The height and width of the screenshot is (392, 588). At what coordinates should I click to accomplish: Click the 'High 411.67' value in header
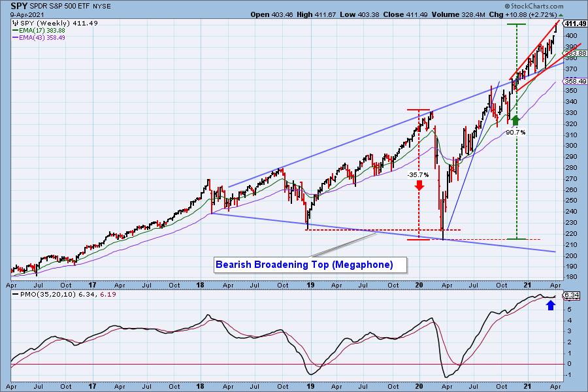point(316,14)
